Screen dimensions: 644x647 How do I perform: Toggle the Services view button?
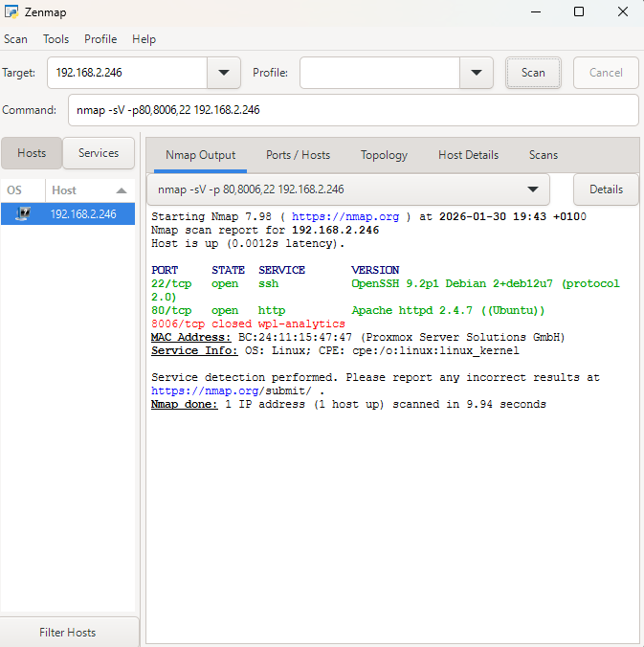pyautogui.click(x=99, y=153)
